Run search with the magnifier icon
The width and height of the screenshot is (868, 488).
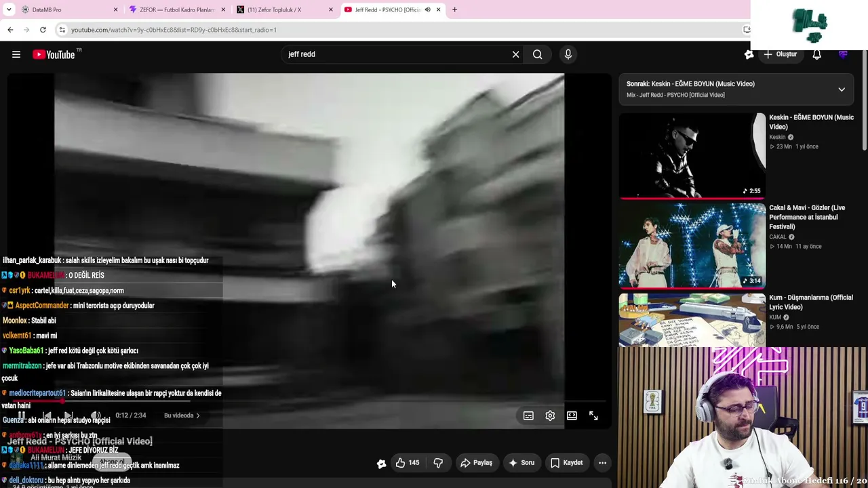pos(537,54)
